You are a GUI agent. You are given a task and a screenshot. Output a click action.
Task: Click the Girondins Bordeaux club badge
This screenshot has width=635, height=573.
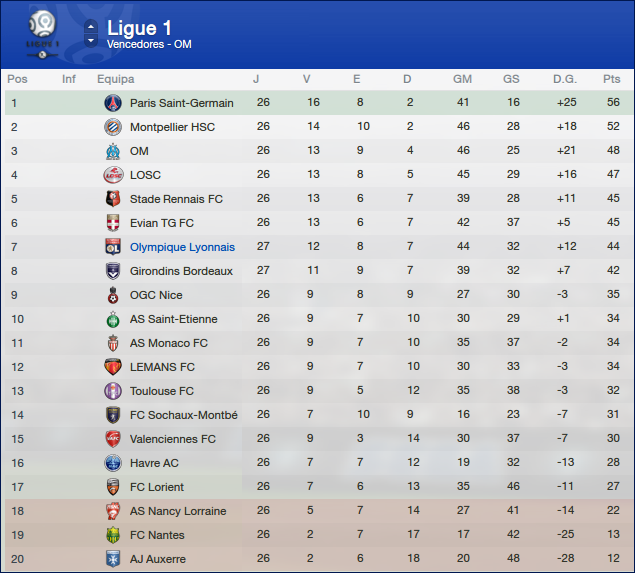[112, 271]
